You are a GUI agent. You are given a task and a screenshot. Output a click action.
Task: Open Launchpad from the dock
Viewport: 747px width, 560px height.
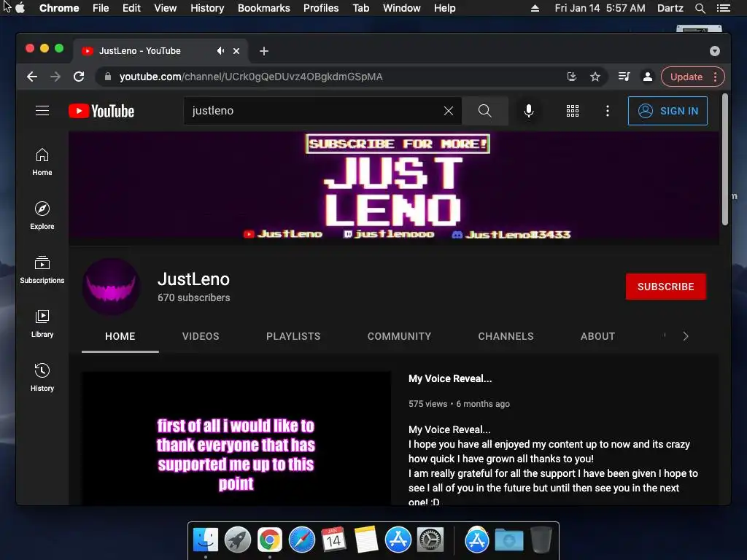[x=238, y=540]
